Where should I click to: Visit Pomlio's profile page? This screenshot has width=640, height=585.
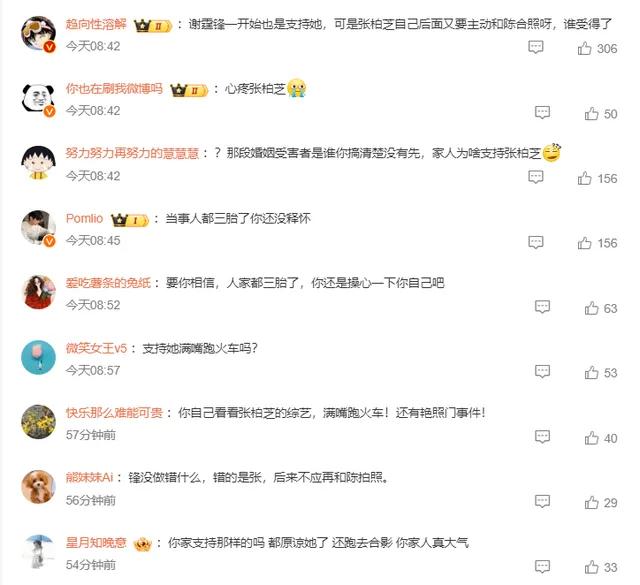pos(84,218)
